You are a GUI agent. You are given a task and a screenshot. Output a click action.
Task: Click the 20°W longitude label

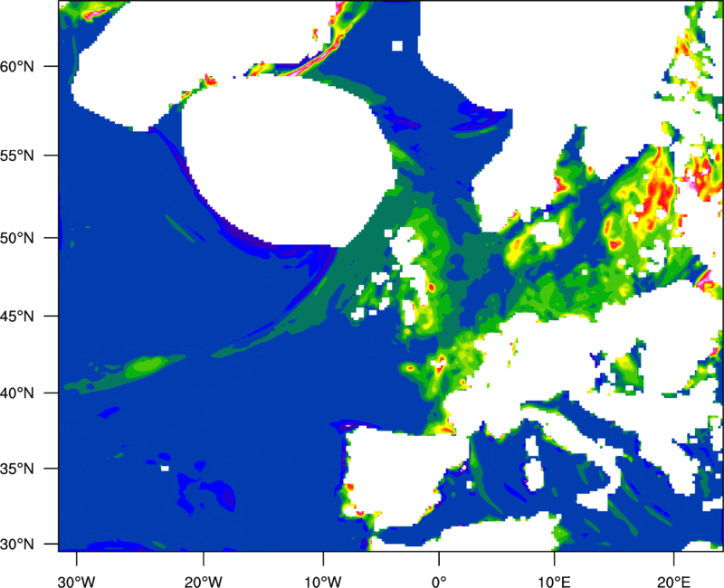point(203,582)
